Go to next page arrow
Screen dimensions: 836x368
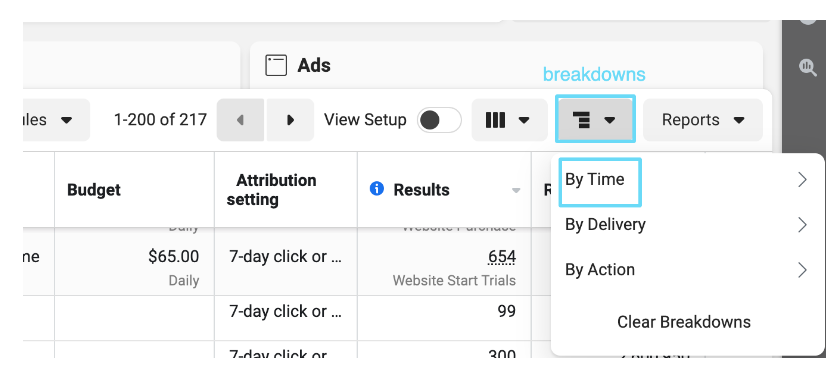pyautogui.click(x=291, y=120)
